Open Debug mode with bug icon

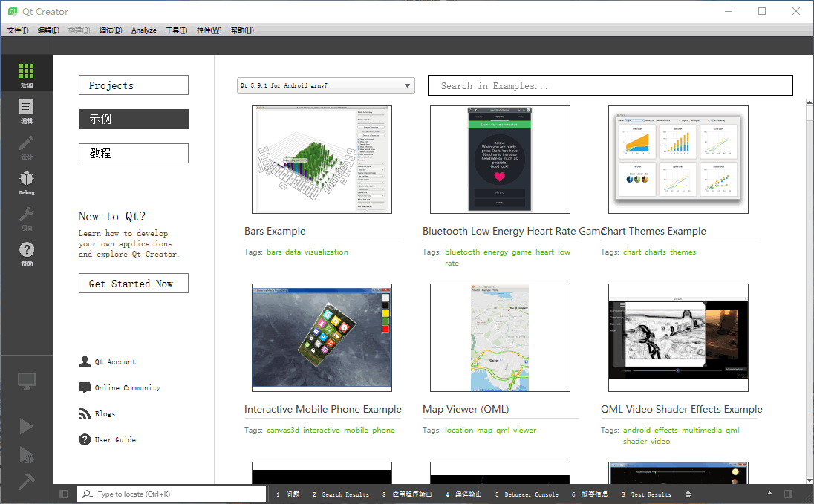point(27,180)
